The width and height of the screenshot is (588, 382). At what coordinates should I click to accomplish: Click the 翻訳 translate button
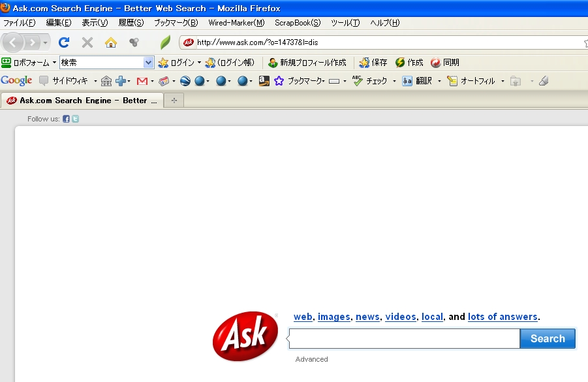(x=417, y=81)
